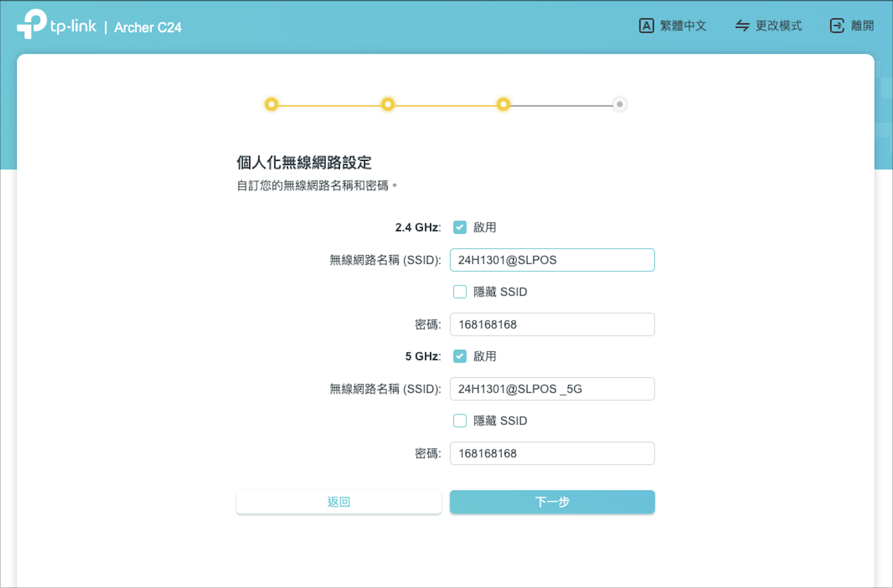Disable the 2.4 GHz 啟用 checkbox
The height and width of the screenshot is (588, 893).
460,227
